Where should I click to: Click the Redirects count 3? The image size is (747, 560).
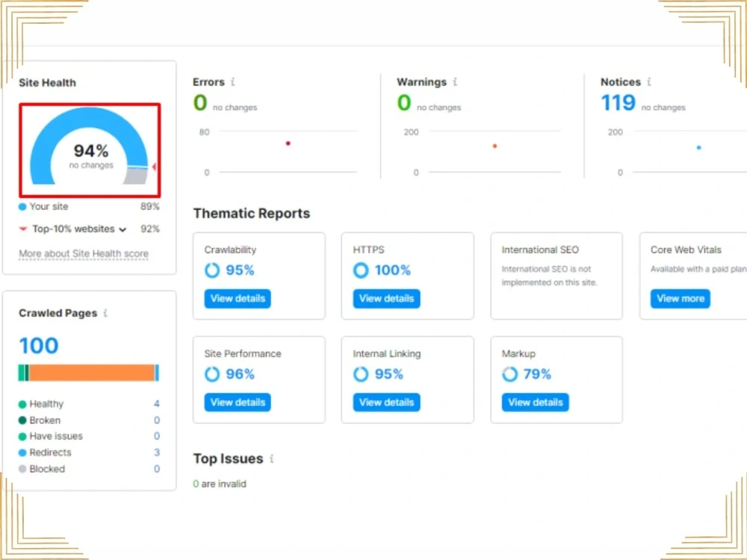(x=157, y=452)
